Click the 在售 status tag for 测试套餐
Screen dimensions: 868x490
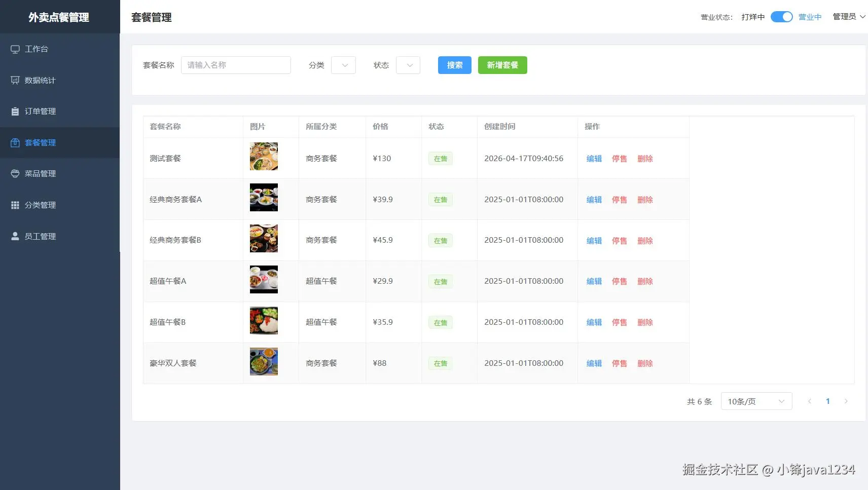point(441,159)
